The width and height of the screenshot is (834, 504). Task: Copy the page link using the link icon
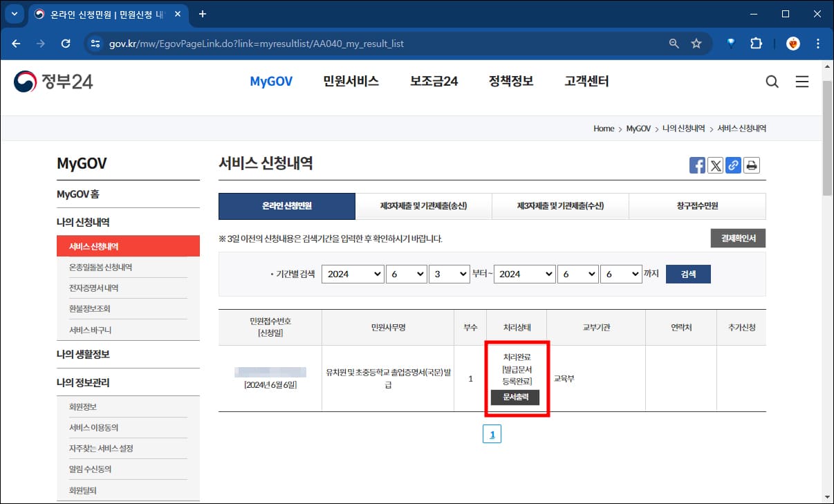pyautogui.click(x=733, y=165)
